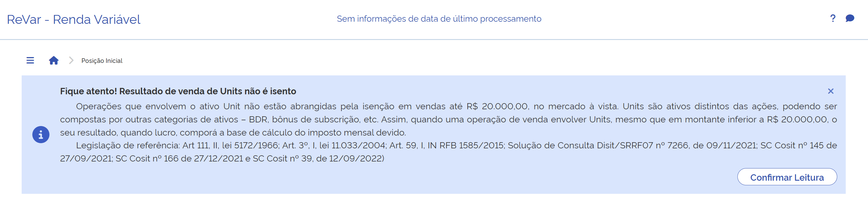Image resolution: width=868 pixels, height=199 pixels.
Task: Click the 'Legislação de referência' text
Action: click(128, 145)
